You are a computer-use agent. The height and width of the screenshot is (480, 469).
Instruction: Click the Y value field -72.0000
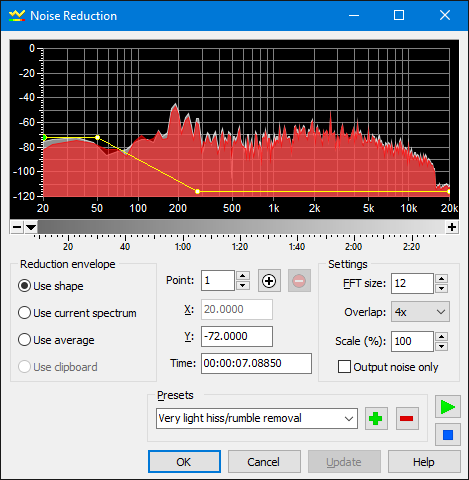pos(237,336)
